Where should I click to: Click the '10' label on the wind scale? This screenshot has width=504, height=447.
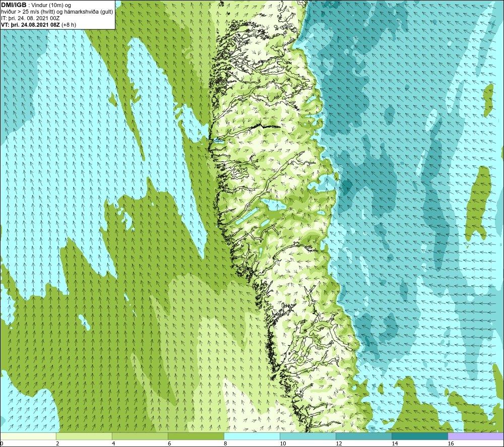pyautogui.click(x=283, y=443)
